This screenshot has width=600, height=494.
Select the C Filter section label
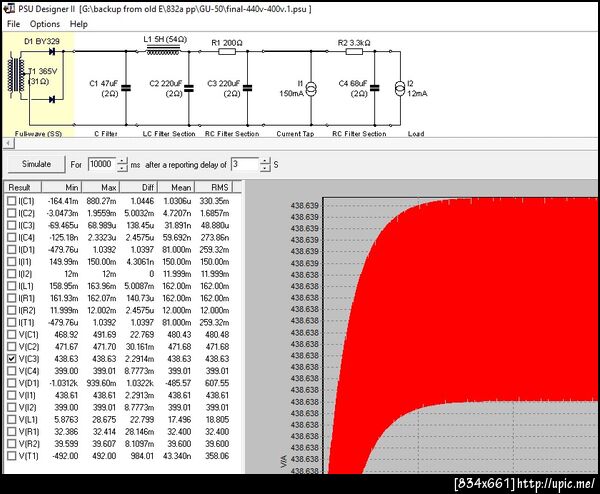[x=106, y=134]
